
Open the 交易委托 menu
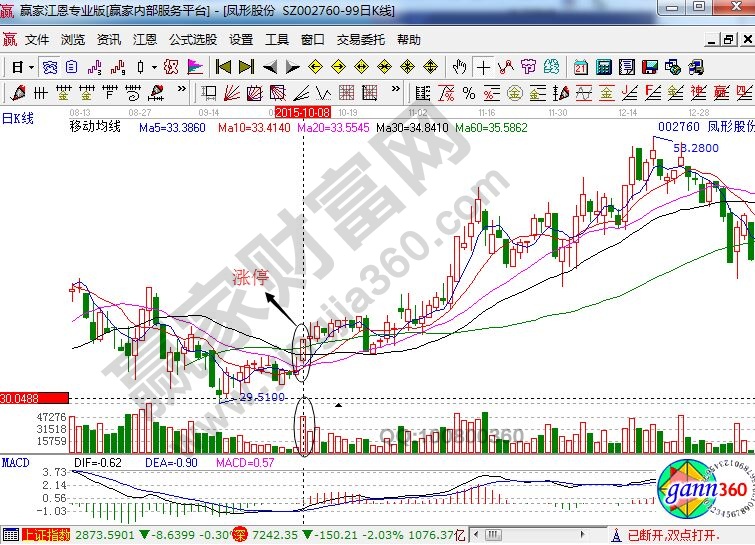[x=360, y=40]
